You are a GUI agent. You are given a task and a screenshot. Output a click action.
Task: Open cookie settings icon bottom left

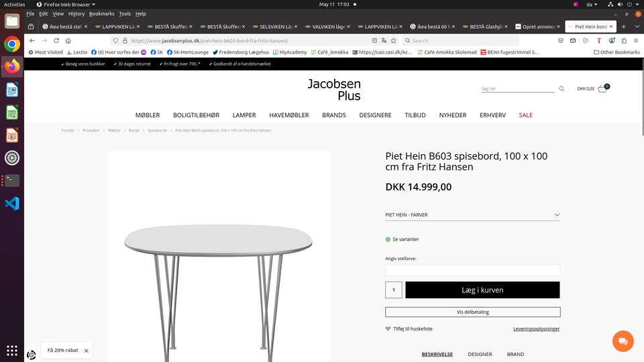[x=32, y=355]
